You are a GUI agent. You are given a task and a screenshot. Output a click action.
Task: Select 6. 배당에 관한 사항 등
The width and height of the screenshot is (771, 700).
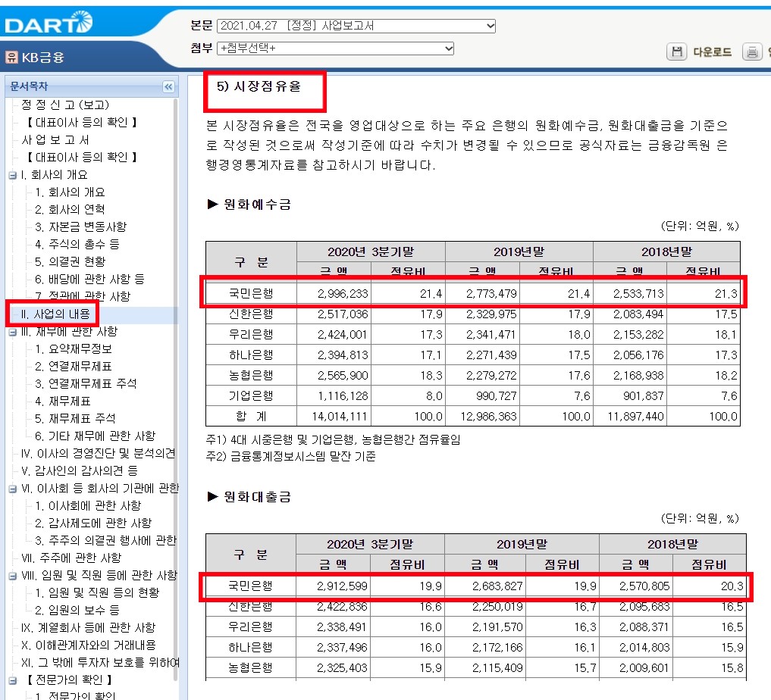click(89, 279)
